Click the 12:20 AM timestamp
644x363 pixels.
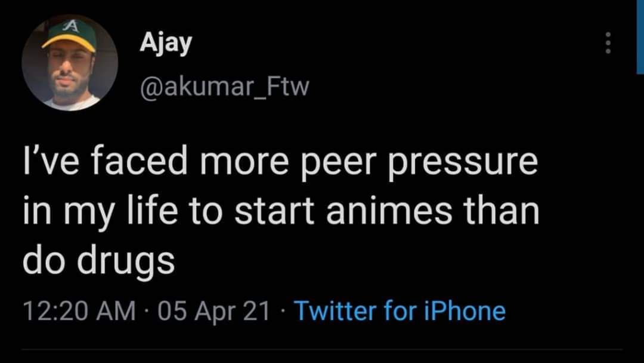pyautogui.click(x=79, y=311)
